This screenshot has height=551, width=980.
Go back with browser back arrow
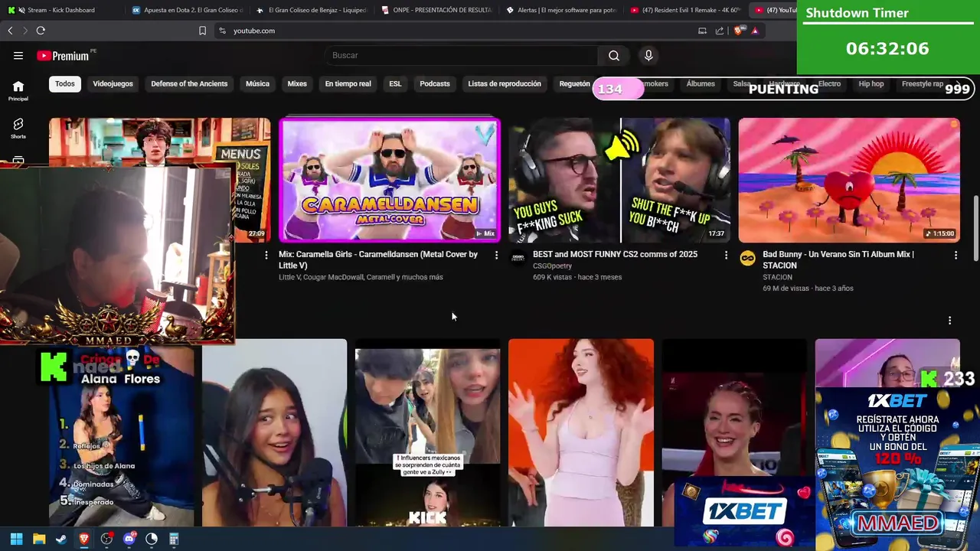tap(10, 31)
